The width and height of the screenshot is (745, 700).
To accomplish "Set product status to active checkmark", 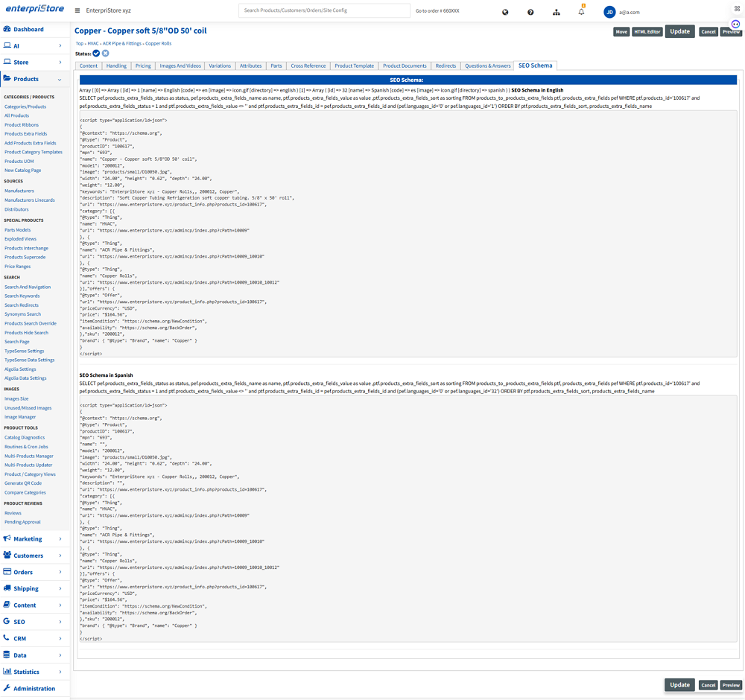I will click(x=96, y=54).
